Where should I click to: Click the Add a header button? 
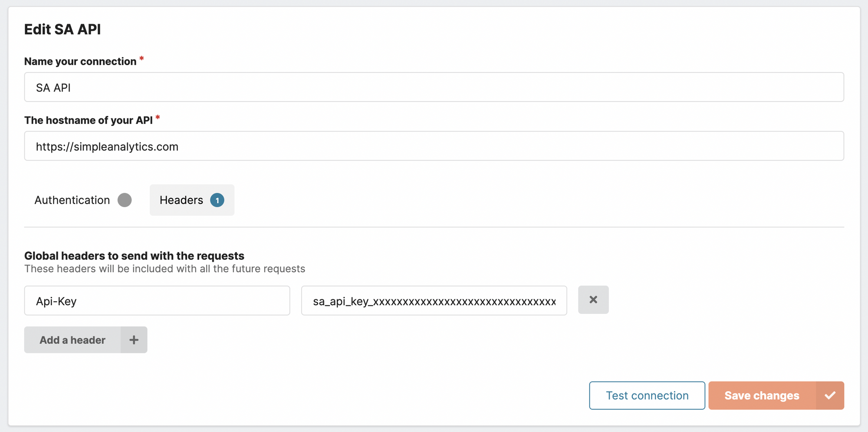pos(72,340)
